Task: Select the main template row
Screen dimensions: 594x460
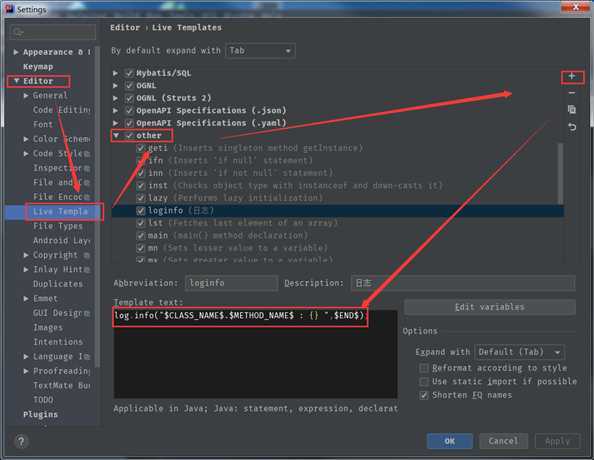Action: (x=337, y=236)
